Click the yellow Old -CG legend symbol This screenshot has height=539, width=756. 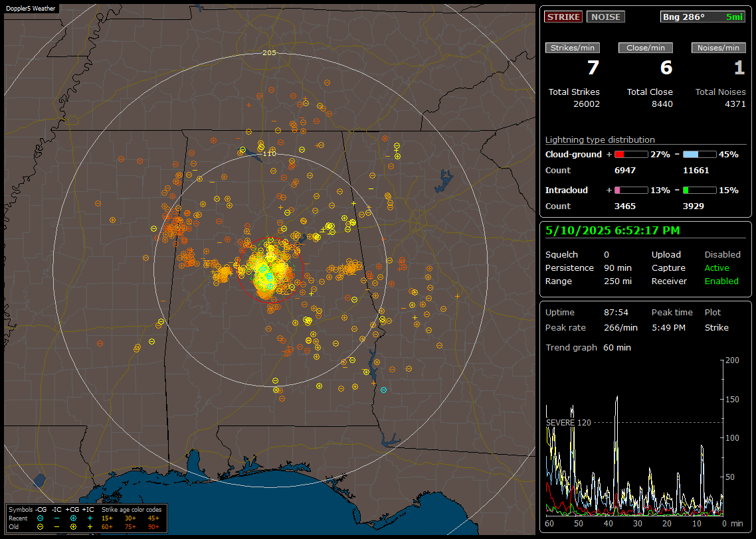click(40, 527)
